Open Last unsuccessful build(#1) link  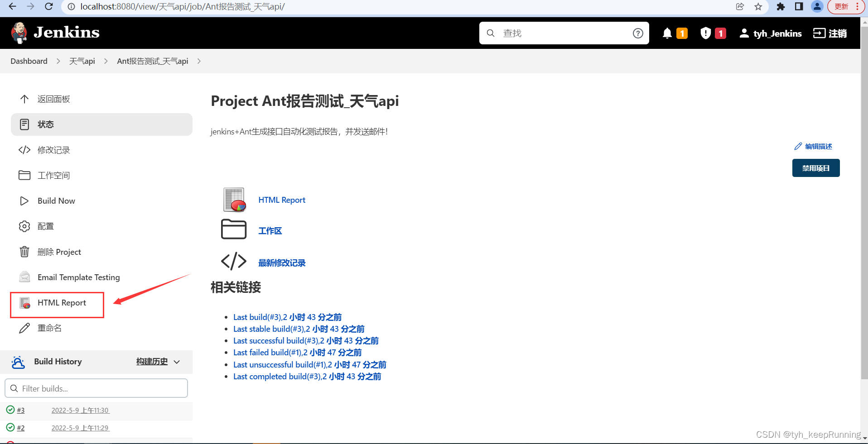[310, 365]
